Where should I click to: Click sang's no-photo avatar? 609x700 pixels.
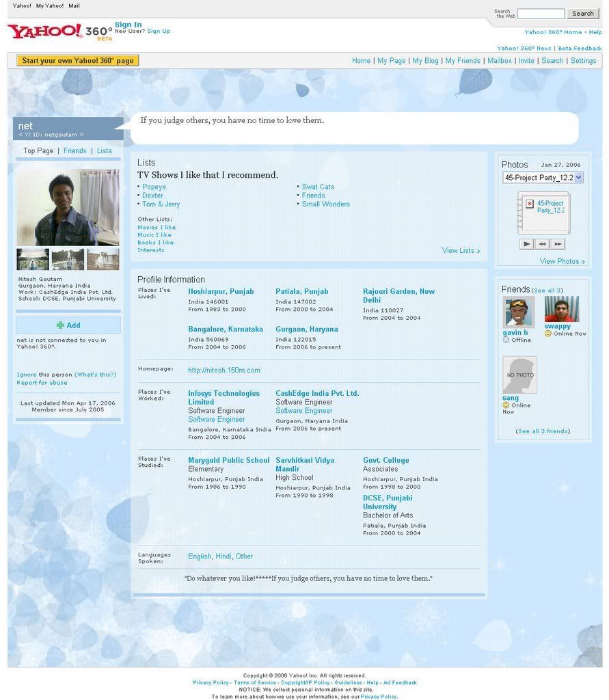pos(519,375)
